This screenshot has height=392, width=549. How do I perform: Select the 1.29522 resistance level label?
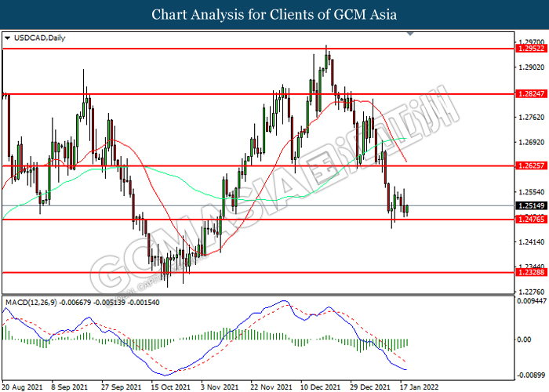(x=531, y=49)
